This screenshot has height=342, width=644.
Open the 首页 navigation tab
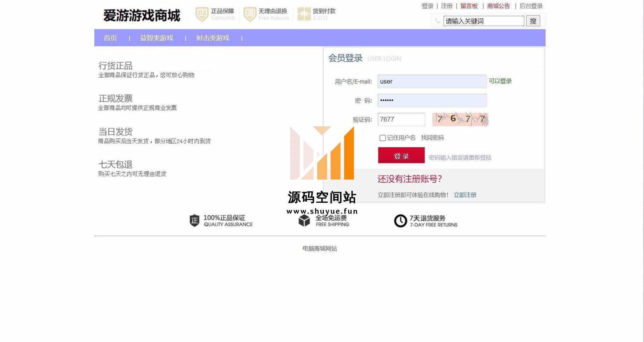click(x=110, y=38)
